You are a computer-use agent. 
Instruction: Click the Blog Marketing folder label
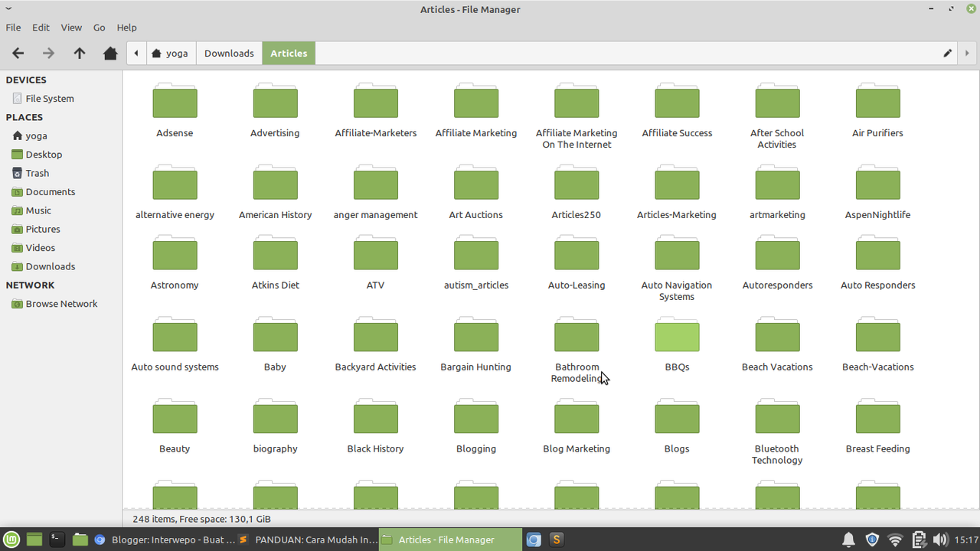tap(577, 448)
